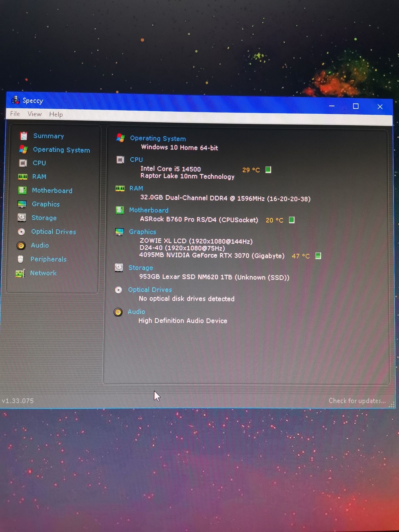
Task: Select Graphics in the sidebar
Action: pos(46,204)
